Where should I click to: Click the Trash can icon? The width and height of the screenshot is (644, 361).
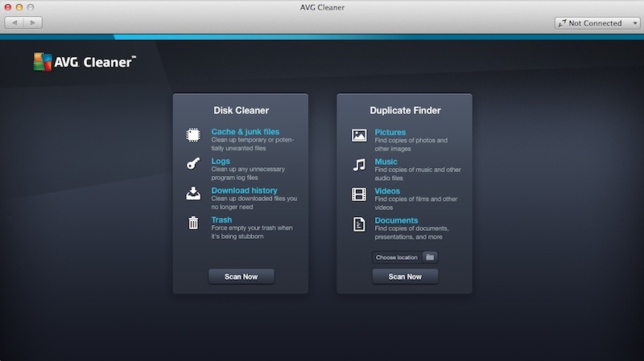click(x=193, y=224)
